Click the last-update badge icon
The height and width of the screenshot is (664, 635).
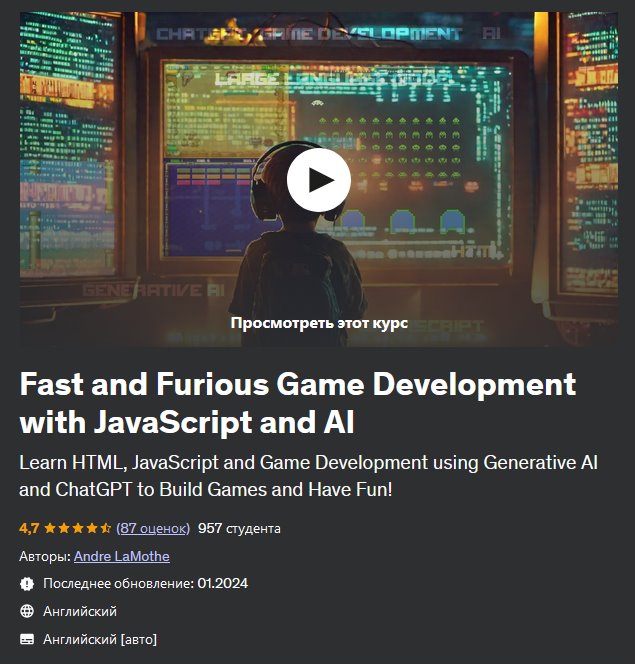tap(27, 583)
